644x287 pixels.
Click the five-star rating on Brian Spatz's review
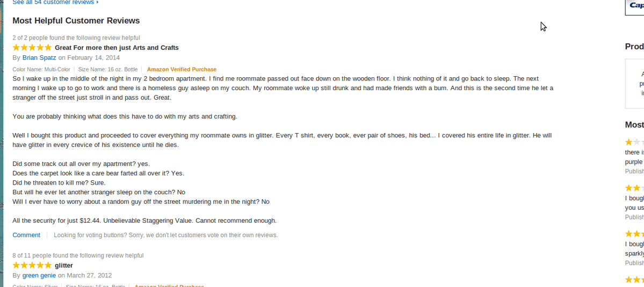click(32, 47)
